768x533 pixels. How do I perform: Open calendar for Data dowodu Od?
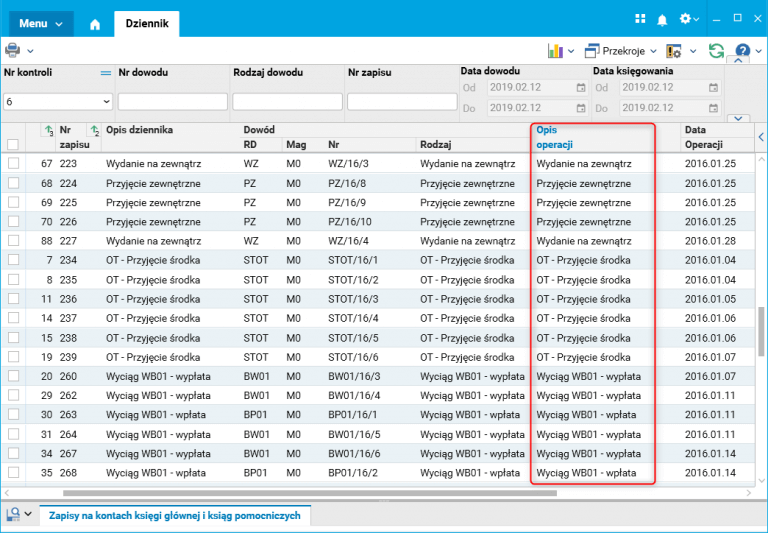[581, 88]
